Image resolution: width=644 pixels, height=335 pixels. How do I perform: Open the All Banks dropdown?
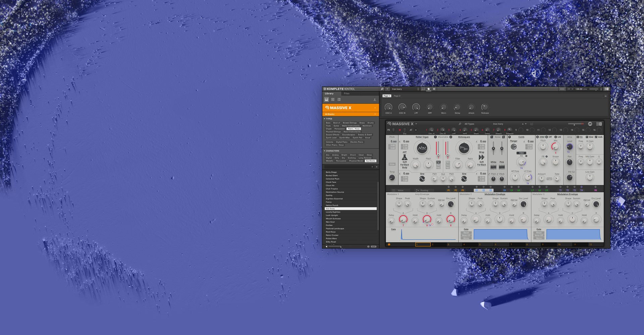point(350,114)
